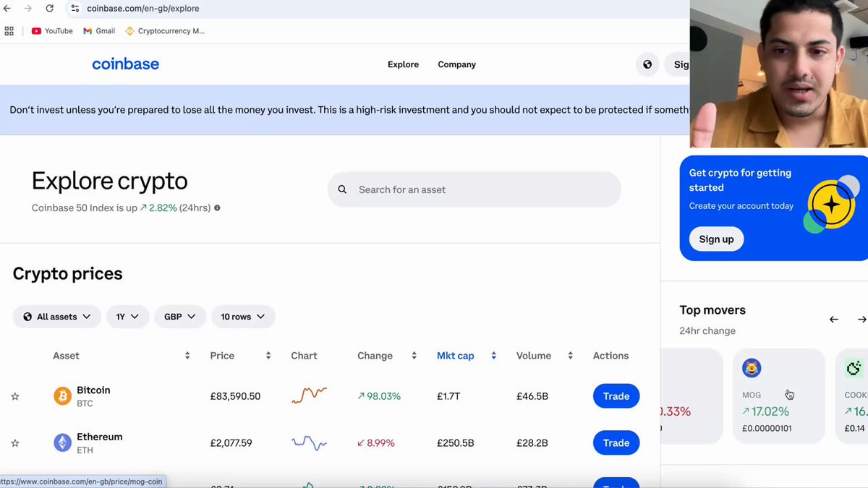Viewport: 868px width, 488px height.
Task: Open site information icon in address bar
Action: coord(75,9)
